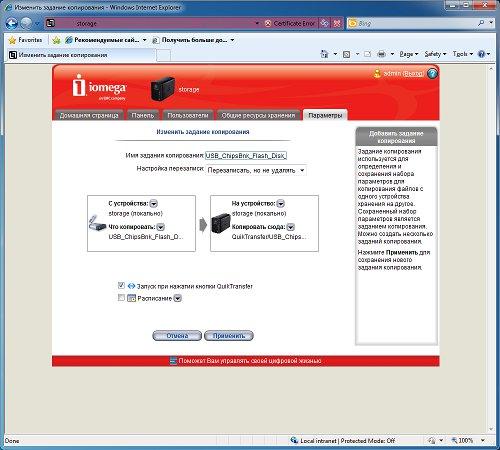Click the copy job name input field
This screenshot has width=500, height=450.
(x=246, y=156)
